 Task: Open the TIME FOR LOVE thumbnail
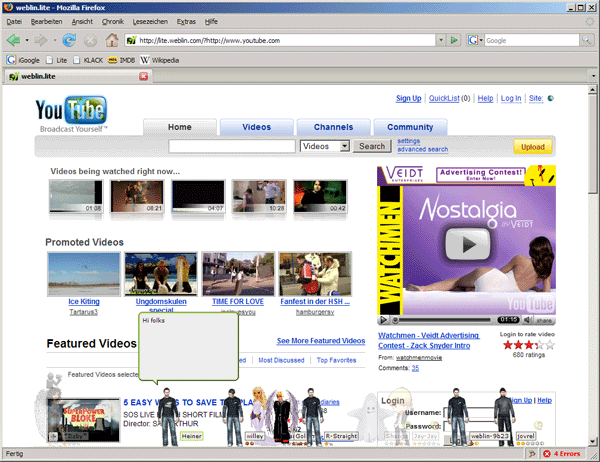click(238, 274)
